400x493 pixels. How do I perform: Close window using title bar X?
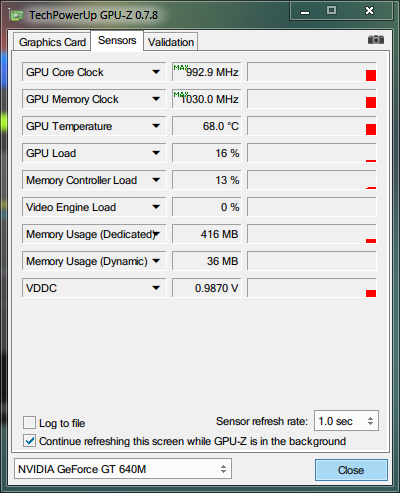click(369, 11)
